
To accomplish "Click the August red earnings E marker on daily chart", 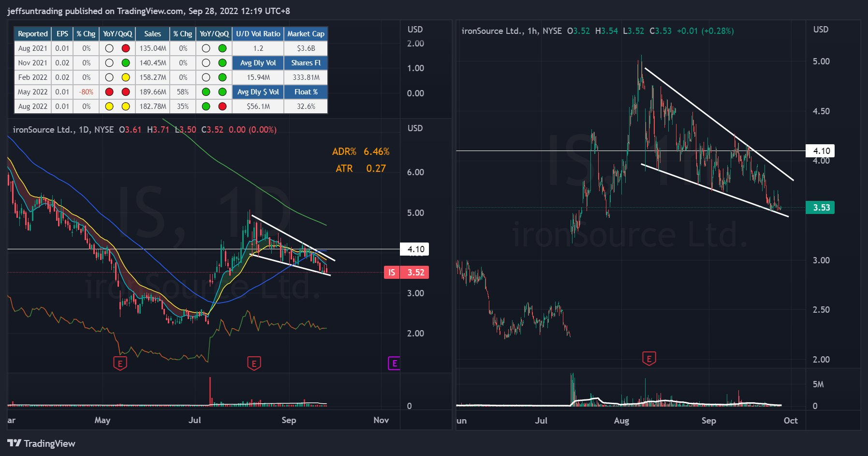I will (x=254, y=363).
